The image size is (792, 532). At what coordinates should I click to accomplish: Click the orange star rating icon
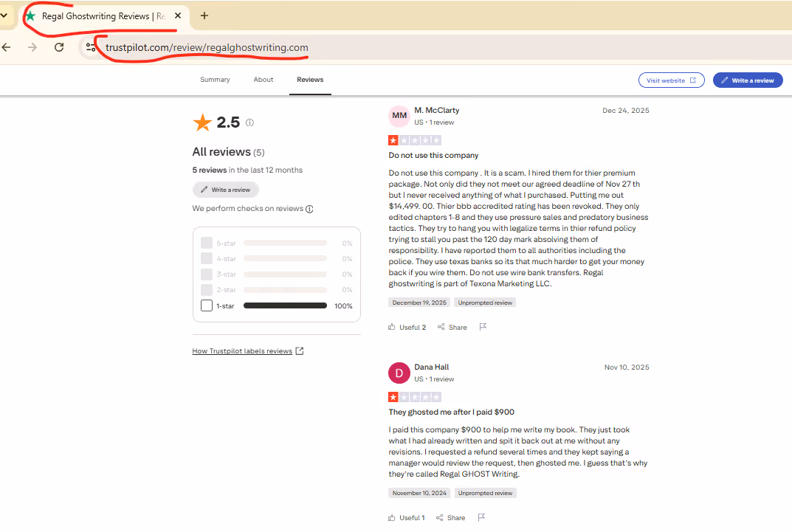[x=202, y=122]
